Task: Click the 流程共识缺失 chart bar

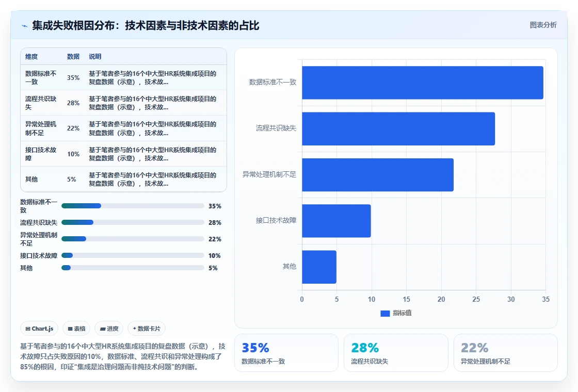Action: tap(398, 128)
